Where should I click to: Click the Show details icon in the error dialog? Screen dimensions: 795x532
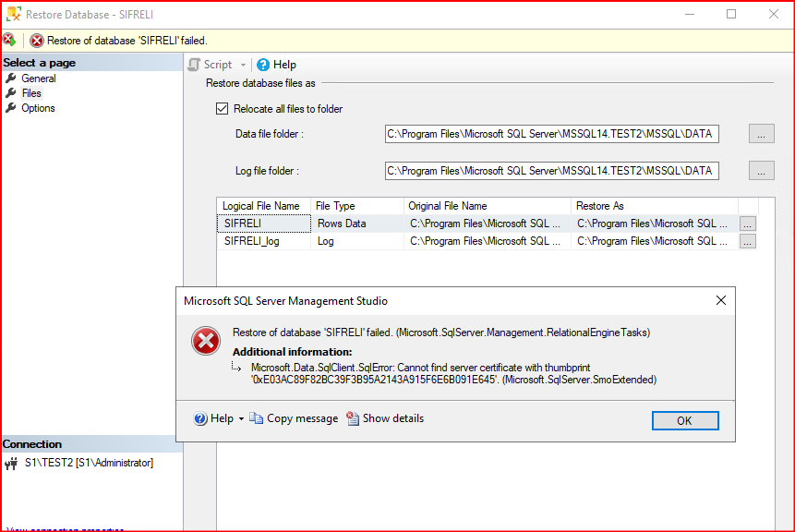(353, 418)
